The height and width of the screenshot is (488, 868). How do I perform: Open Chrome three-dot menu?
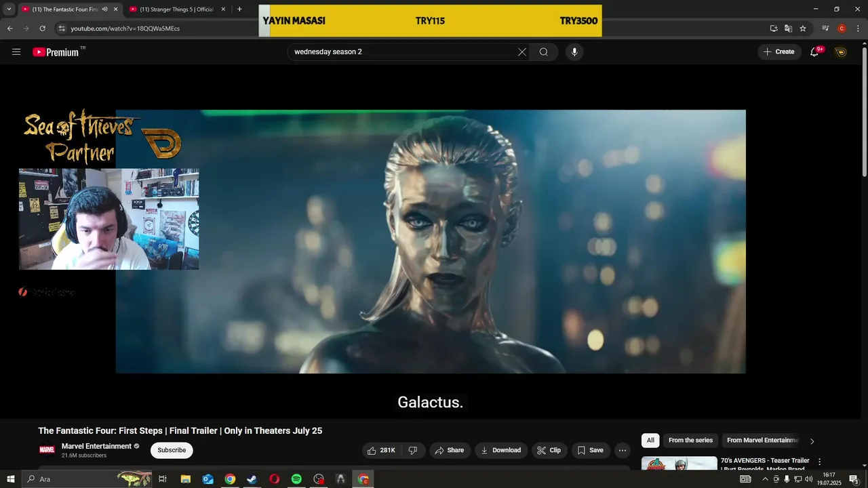pyautogui.click(x=857, y=28)
